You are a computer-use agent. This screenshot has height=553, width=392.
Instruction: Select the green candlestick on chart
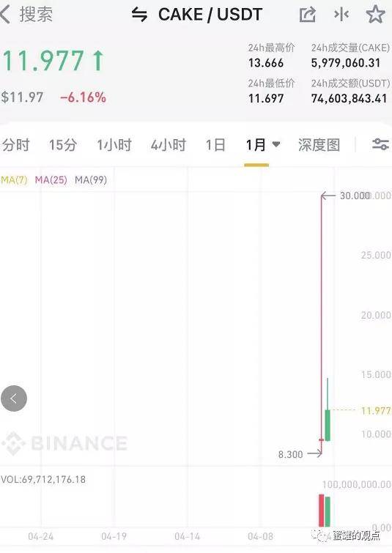[328, 425]
